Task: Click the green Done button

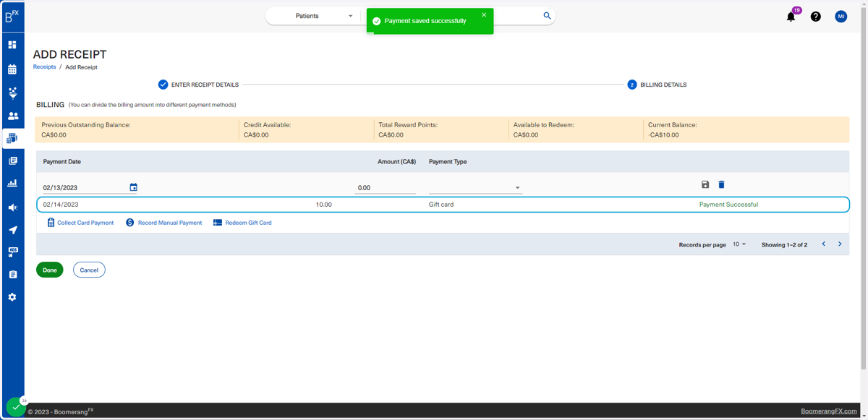Action: pos(50,270)
